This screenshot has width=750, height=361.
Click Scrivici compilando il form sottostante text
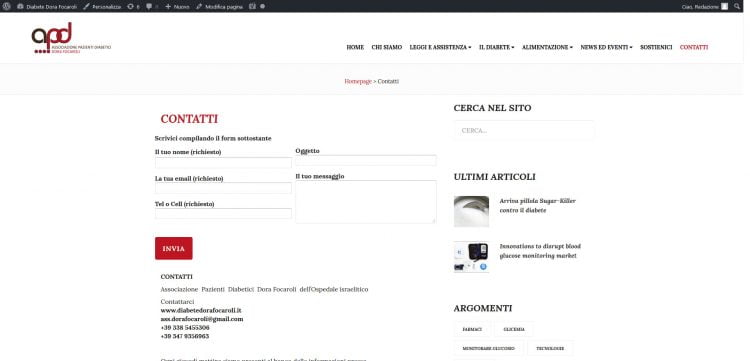click(x=213, y=138)
